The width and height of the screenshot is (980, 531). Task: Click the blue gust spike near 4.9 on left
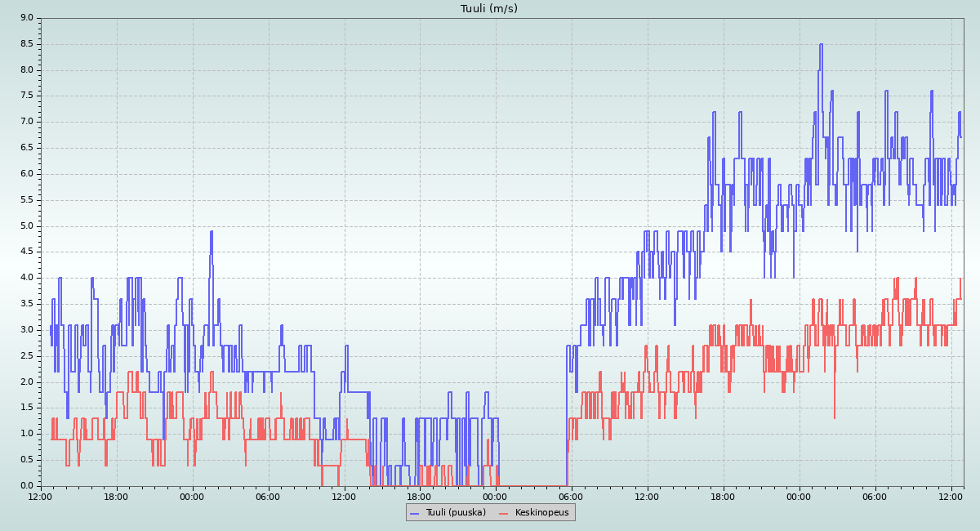(x=211, y=232)
